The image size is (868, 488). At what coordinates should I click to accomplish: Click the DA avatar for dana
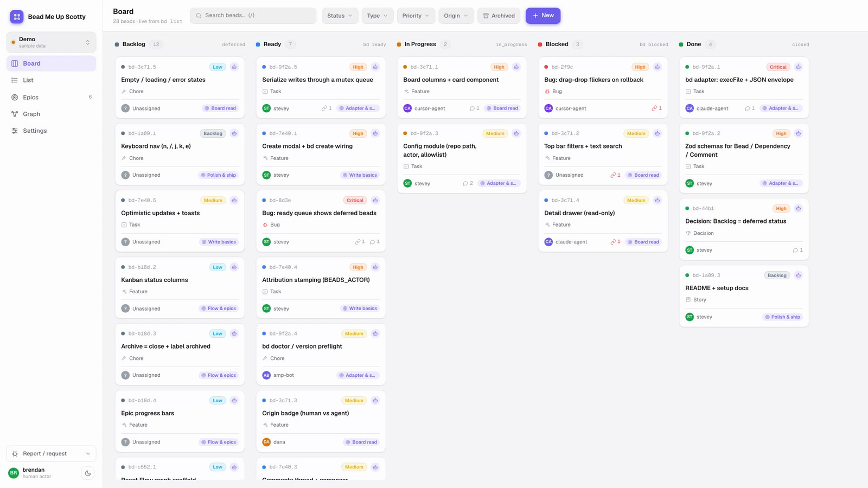266,442
